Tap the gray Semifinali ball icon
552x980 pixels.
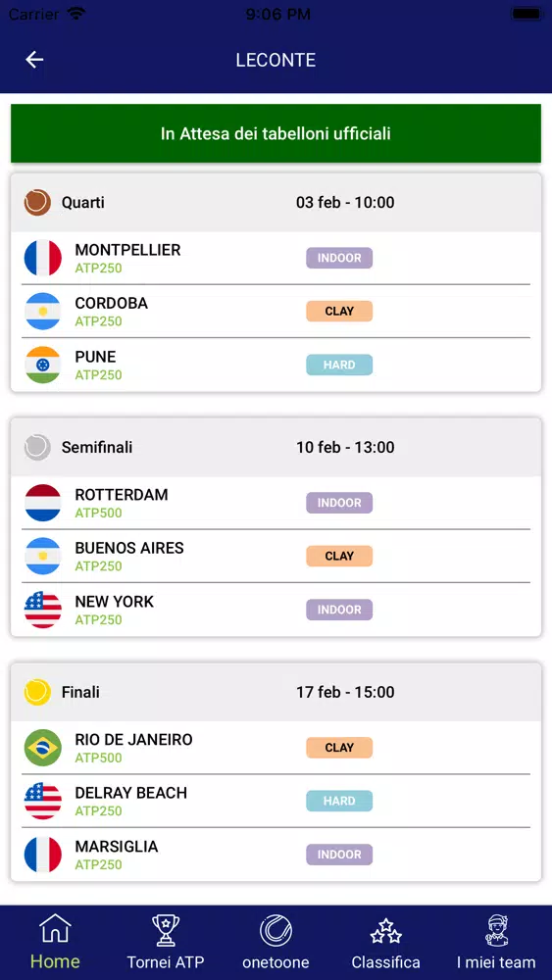(x=37, y=448)
